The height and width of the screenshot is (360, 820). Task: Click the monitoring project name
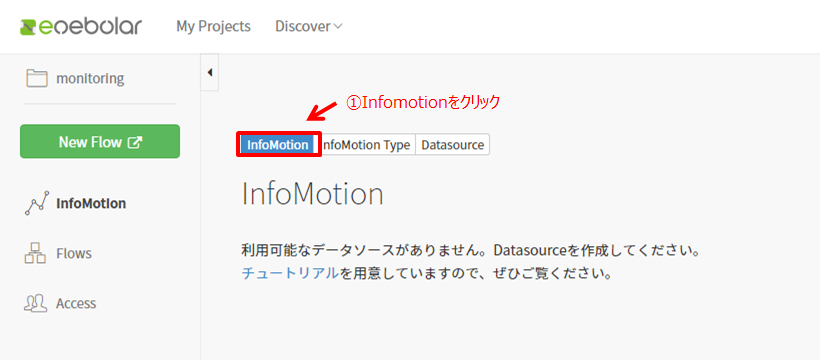point(90,78)
